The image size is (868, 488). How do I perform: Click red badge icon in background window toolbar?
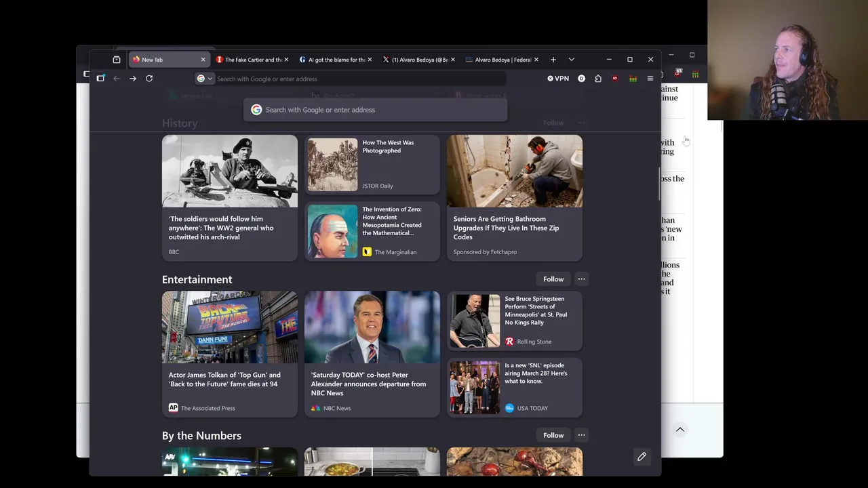click(677, 73)
